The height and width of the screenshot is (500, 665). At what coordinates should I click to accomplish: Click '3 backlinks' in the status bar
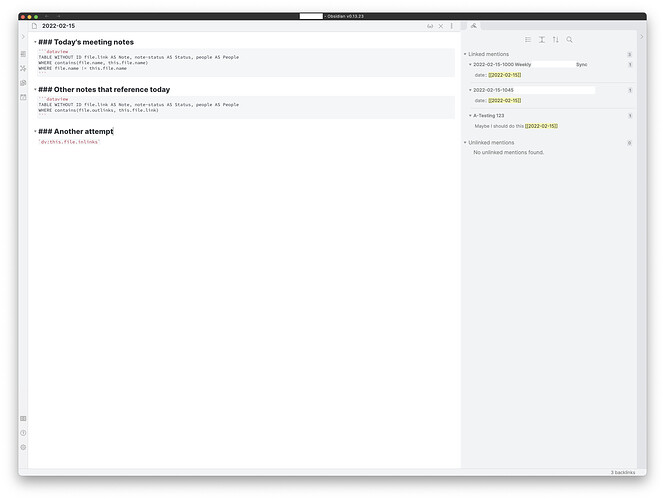(623, 472)
